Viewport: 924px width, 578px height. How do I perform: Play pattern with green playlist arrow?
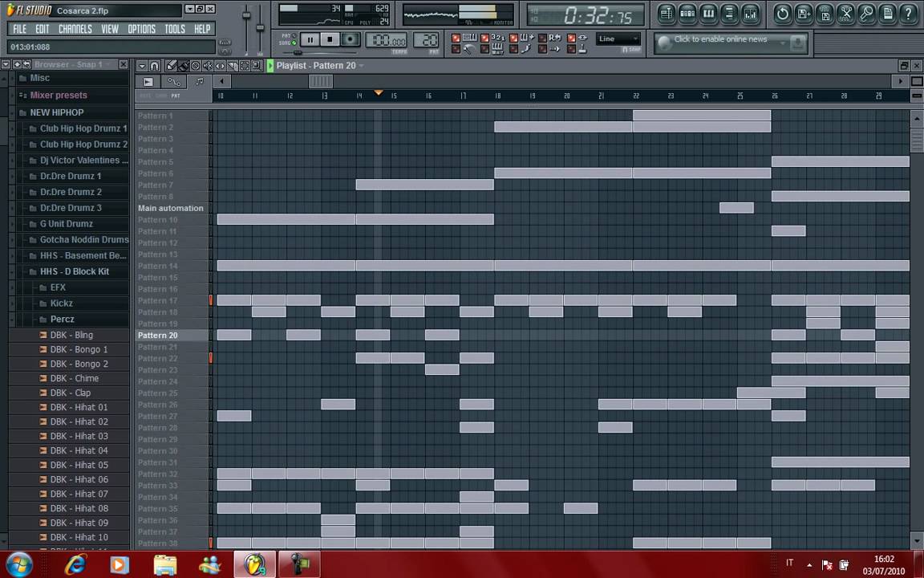coord(269,66)
